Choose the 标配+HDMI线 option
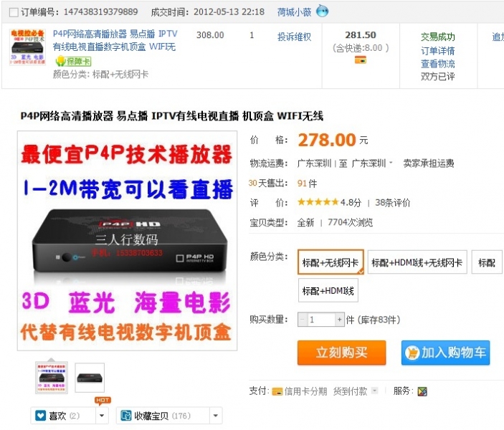This screenshot has width=504, height=430. (328, 290)
